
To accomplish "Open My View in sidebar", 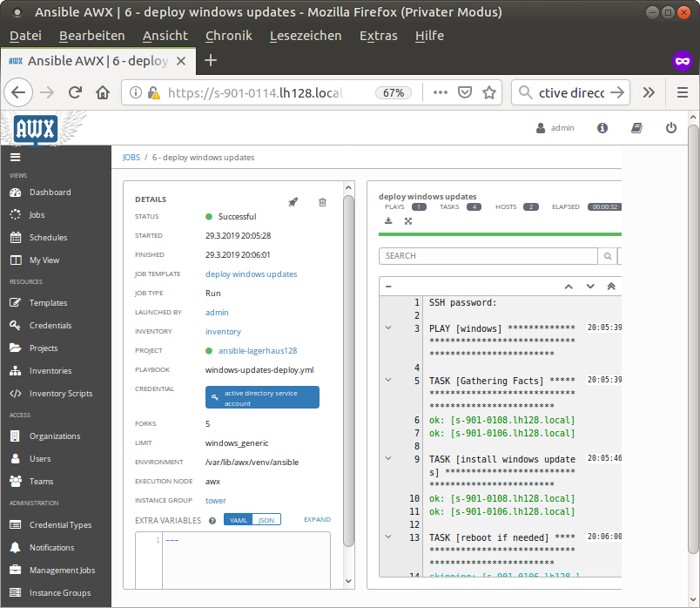I will coord(44,260).
